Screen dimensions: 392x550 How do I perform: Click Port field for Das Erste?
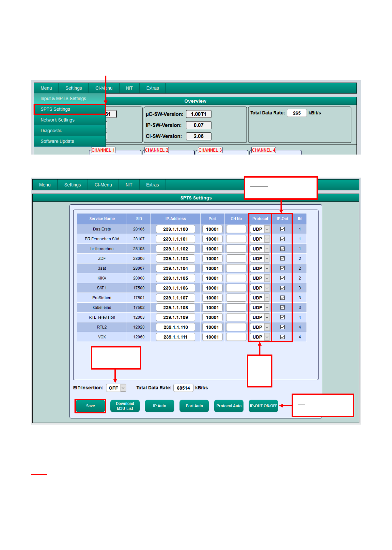click(212, 229)
